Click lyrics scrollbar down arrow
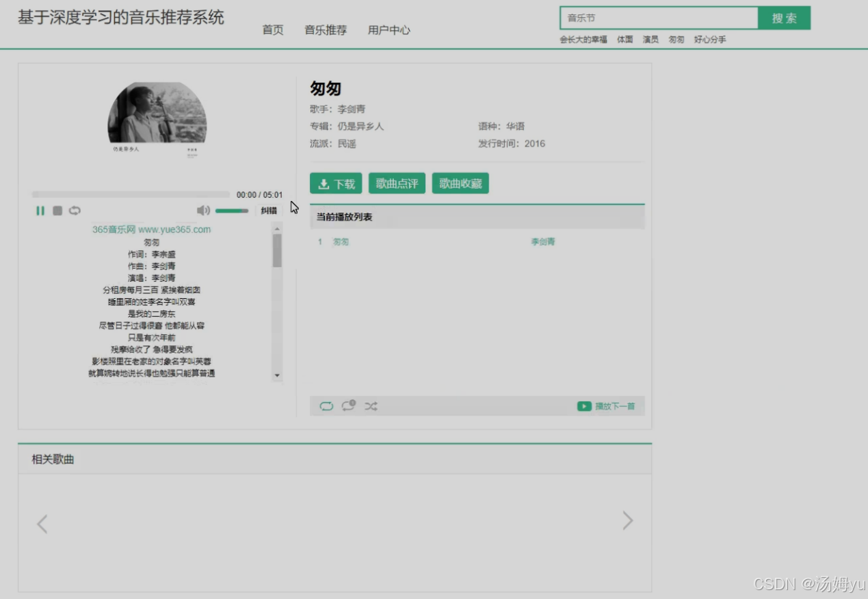 [x=277, y=375]
